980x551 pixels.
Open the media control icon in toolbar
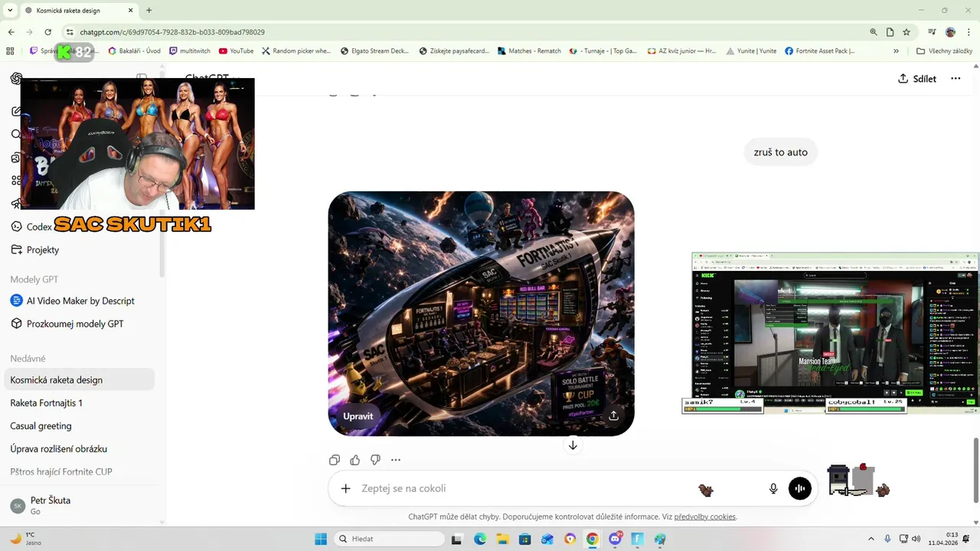pyautogui.click(x=932, y=32)
